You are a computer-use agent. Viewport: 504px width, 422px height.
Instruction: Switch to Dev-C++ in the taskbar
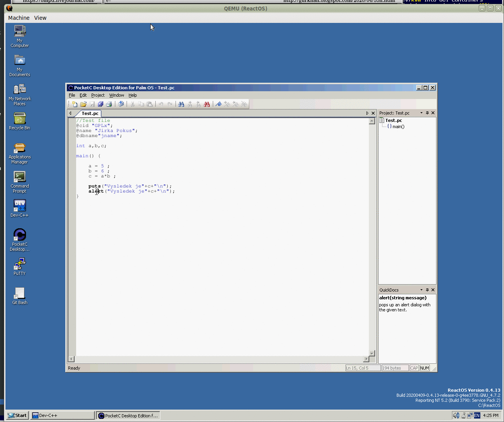coord(62,415)
